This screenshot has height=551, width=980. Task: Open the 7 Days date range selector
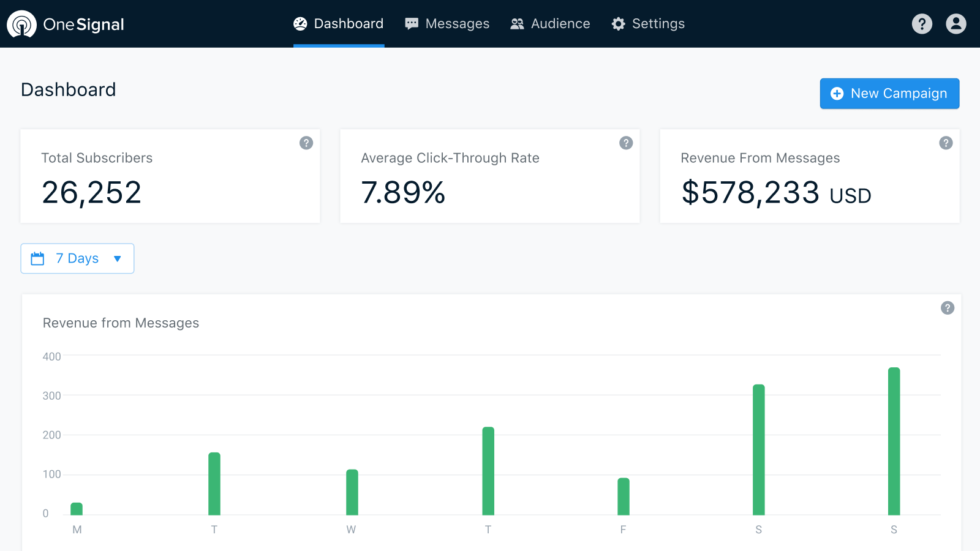pos(77,258)
